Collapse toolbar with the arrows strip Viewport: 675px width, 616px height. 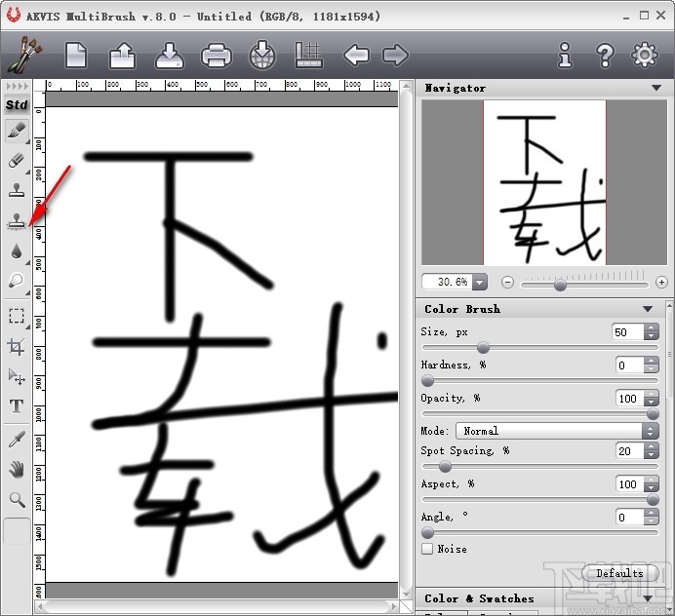tap(18, 87)
